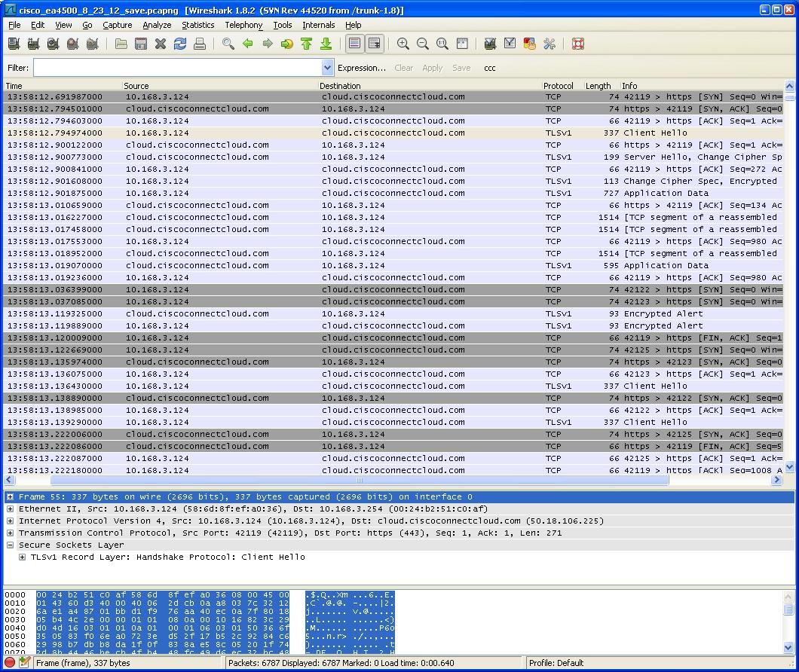Restart the running capture icon

click(92, 44)
